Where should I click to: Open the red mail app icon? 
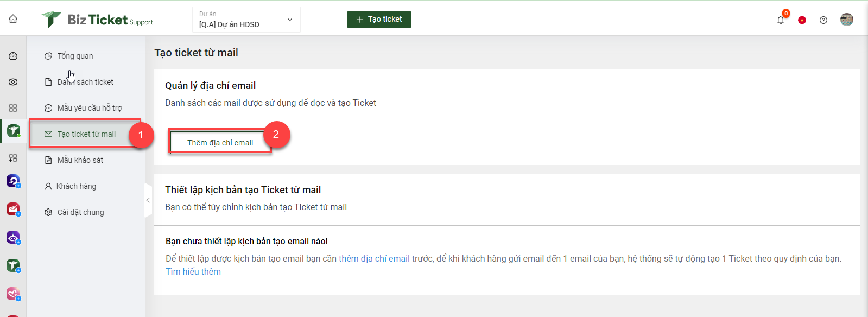(13, 209)
